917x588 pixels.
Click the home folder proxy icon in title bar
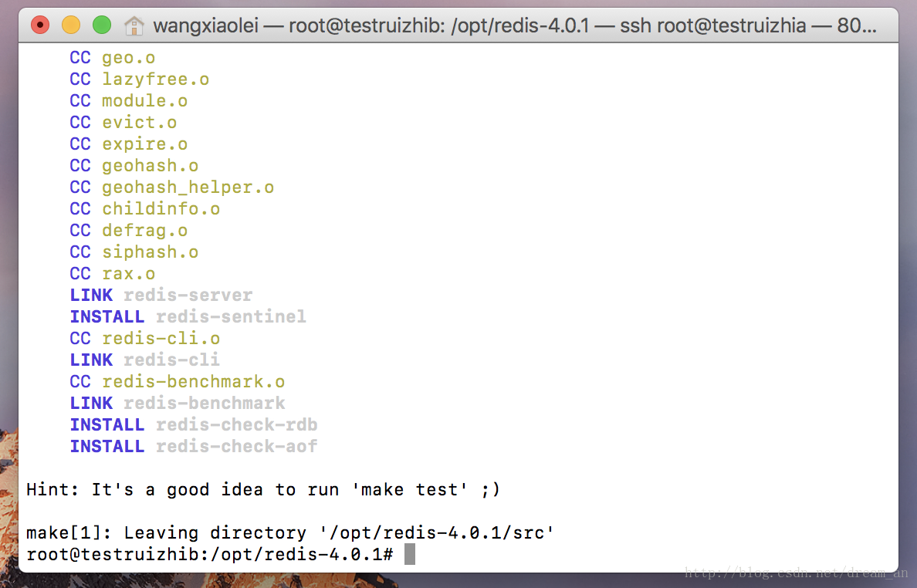134,25
